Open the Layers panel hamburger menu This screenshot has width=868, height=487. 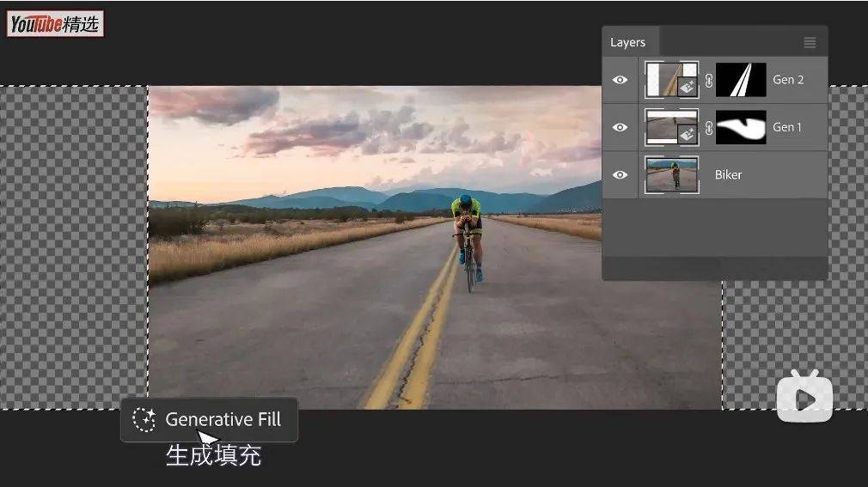click(x=810, y=43)
